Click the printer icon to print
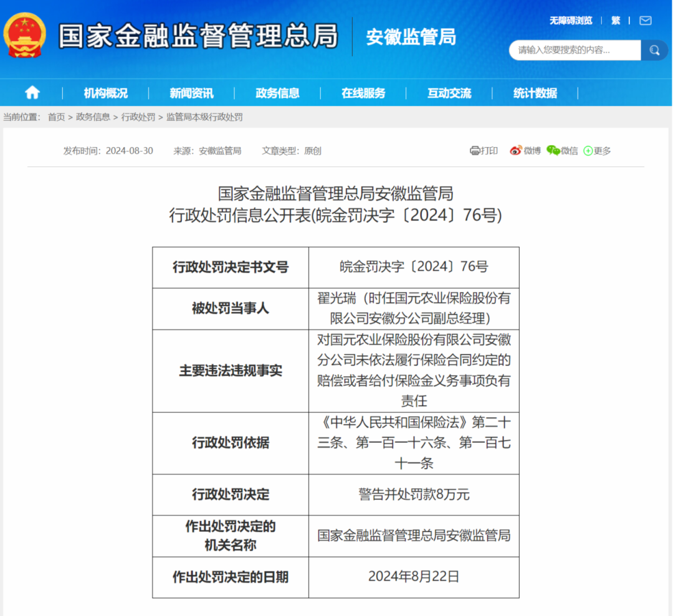Screen dimensions: 673x616 click(x=474, y=151)
